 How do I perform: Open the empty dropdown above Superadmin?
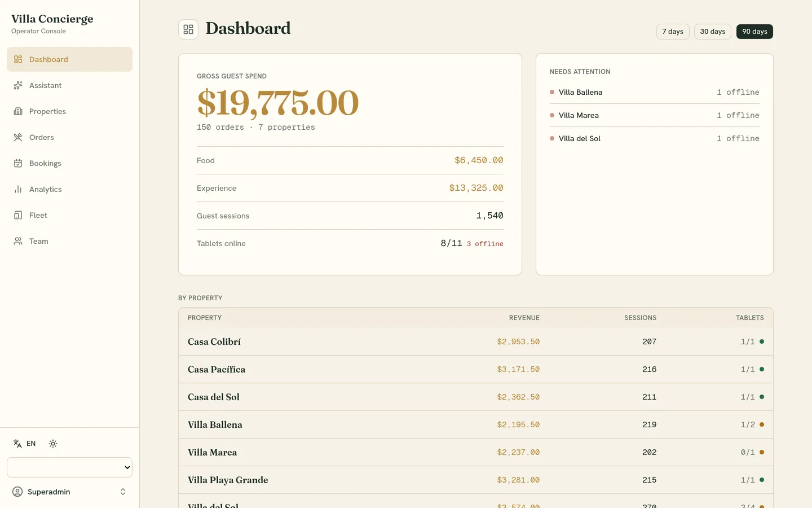point(69,467)
